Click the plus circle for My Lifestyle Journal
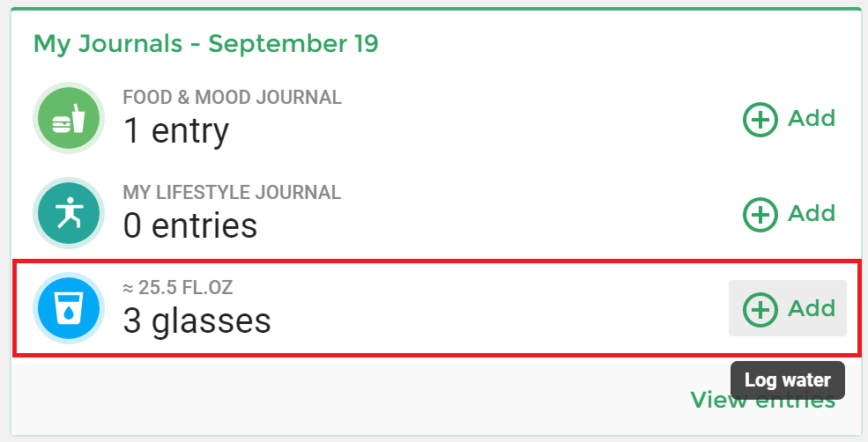 pos(760,214)
